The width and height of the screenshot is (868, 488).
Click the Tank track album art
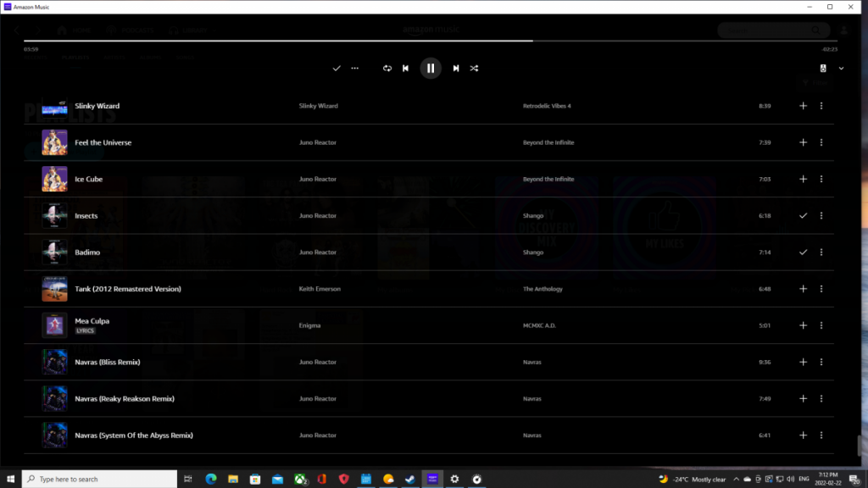coord(54,289)
